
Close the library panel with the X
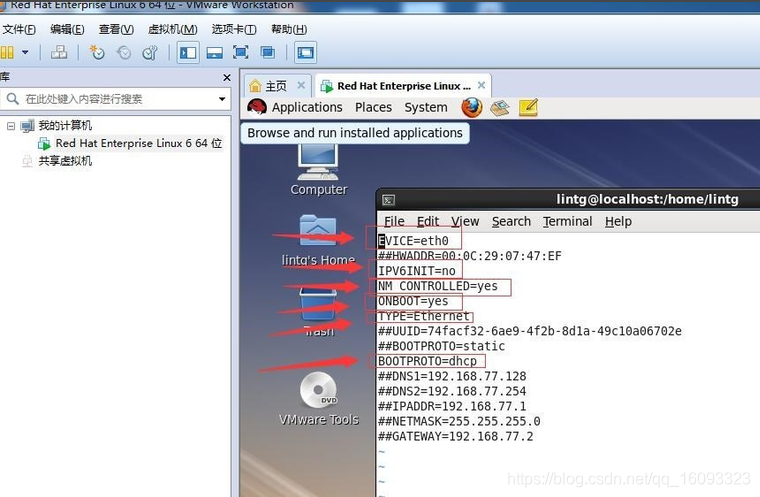(227, 78)
